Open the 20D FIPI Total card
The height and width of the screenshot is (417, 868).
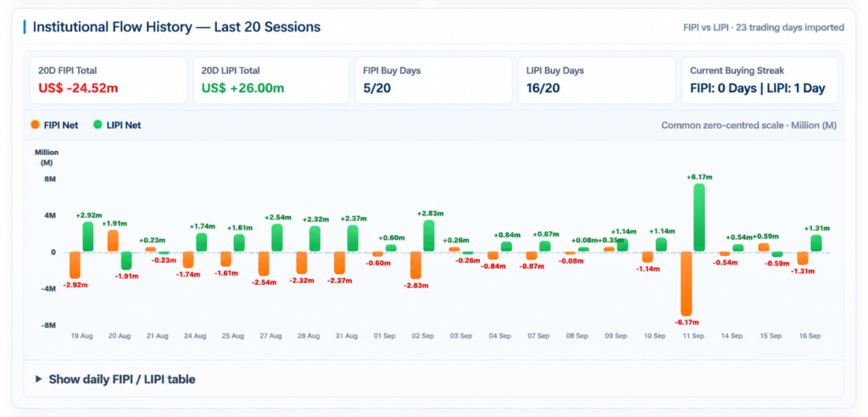[x=108, y=81]
